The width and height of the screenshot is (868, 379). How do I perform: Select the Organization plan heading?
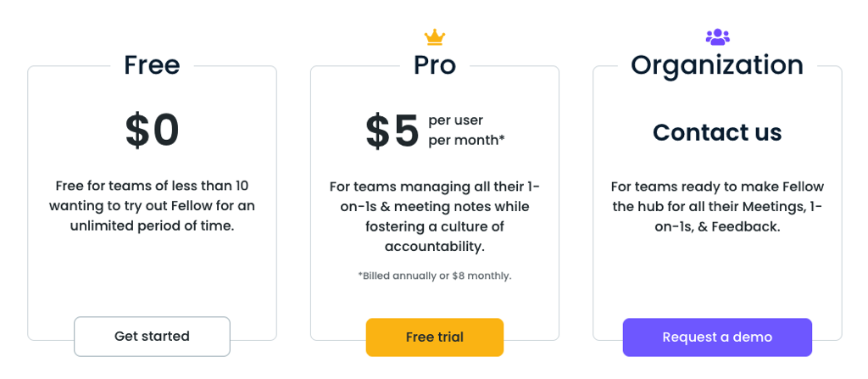coord(717,65)
